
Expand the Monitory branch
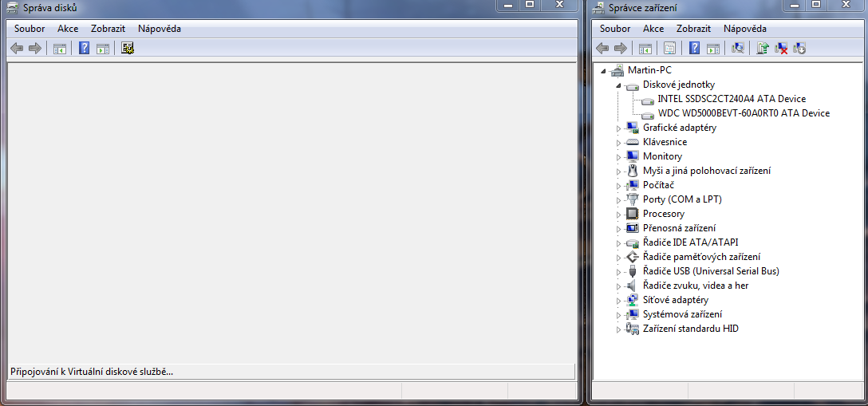tap(619, 157)
